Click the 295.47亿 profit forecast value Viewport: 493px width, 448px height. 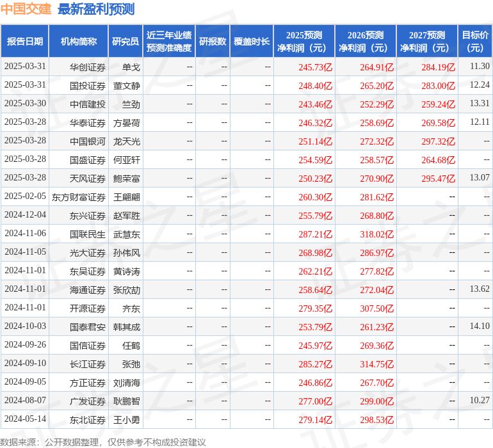439,179
